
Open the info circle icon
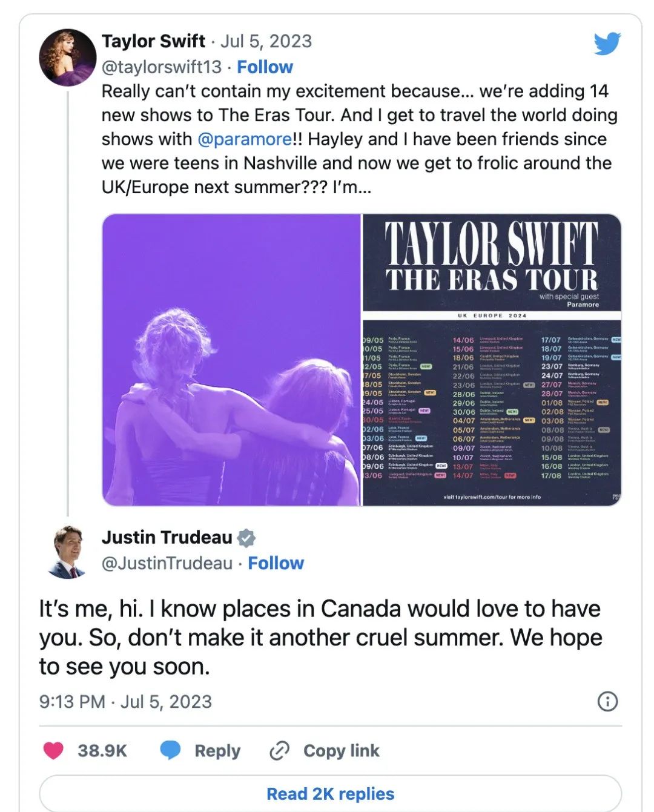607,701
